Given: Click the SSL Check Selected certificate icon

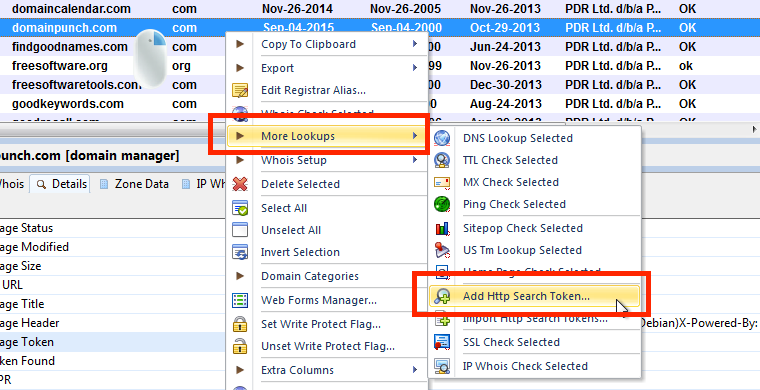Looking at the screenshot, I should point(442,342).
